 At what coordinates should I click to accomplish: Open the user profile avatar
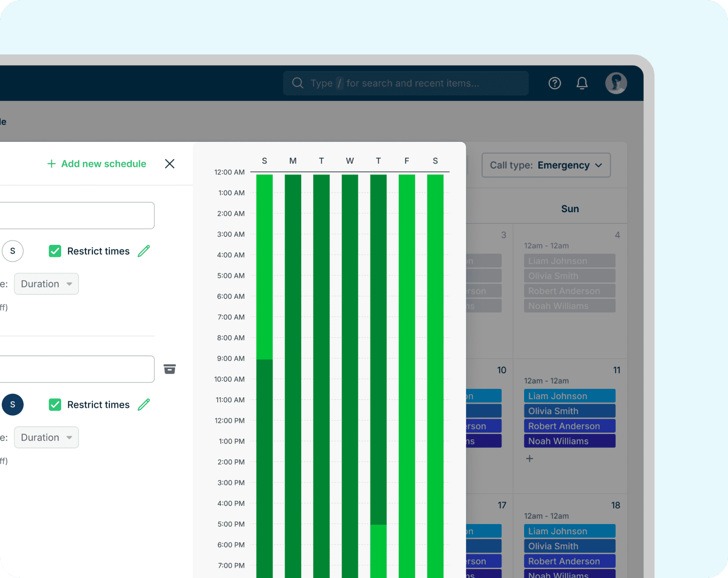click(616, 83)
